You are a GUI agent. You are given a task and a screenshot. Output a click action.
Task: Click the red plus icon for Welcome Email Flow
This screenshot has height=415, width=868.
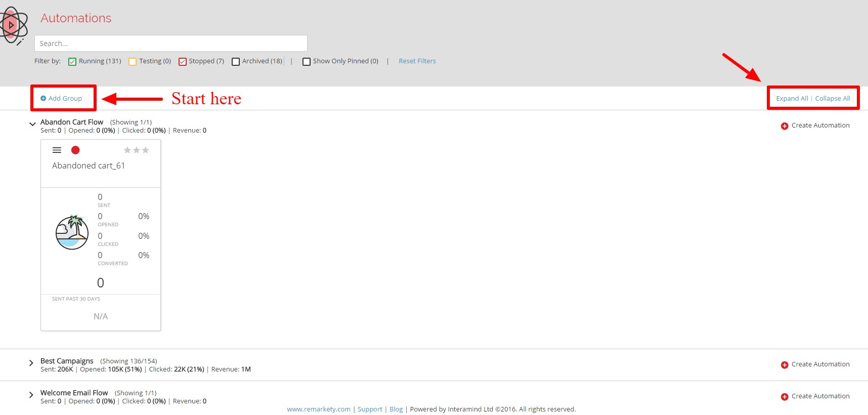pos(785,397)
